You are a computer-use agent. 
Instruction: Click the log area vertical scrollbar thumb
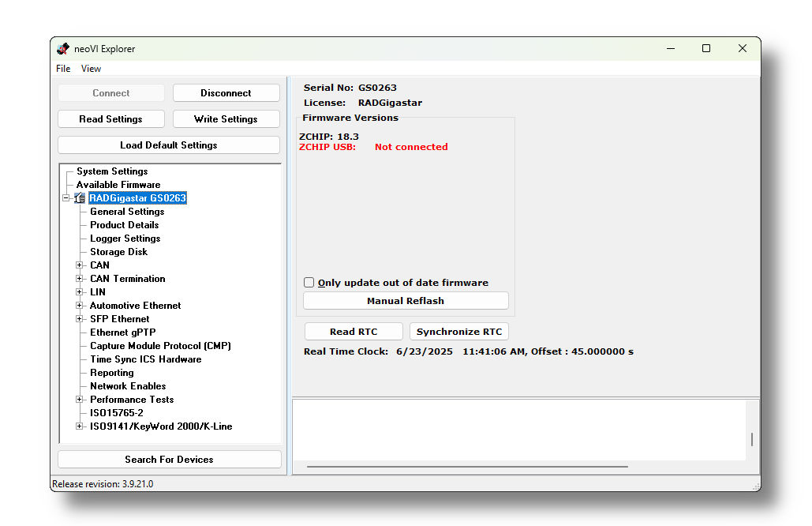click(752, 439)
